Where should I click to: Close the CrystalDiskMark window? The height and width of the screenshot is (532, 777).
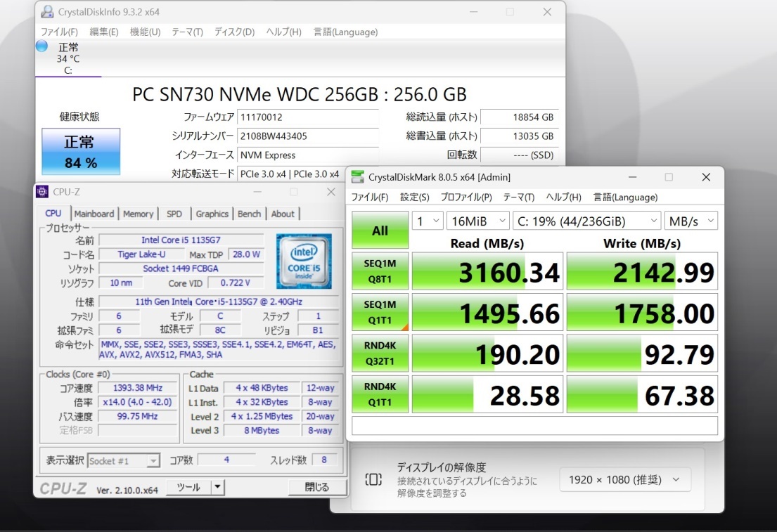coord(706,177)
